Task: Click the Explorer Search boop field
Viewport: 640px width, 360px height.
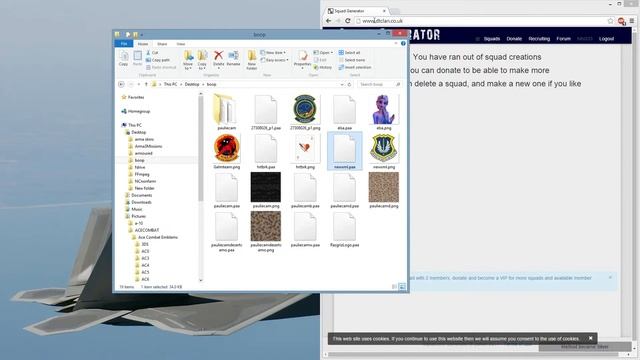Action: (379, 84)
